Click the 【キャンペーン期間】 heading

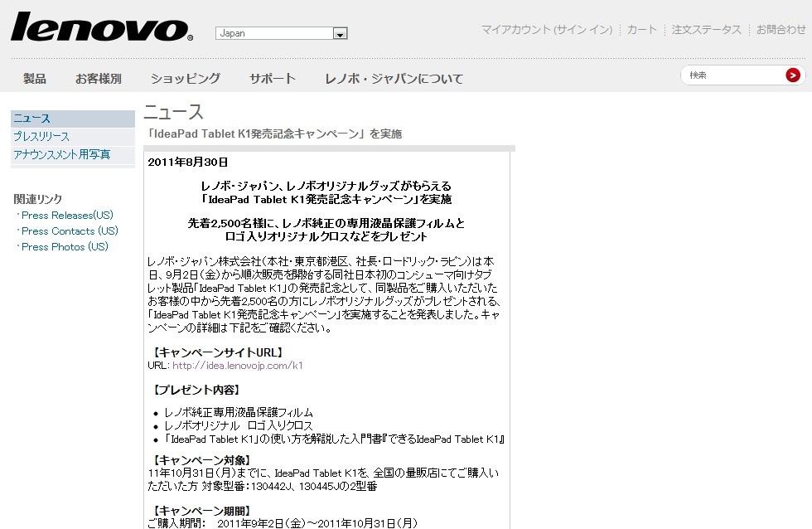[x=202, y=511]
